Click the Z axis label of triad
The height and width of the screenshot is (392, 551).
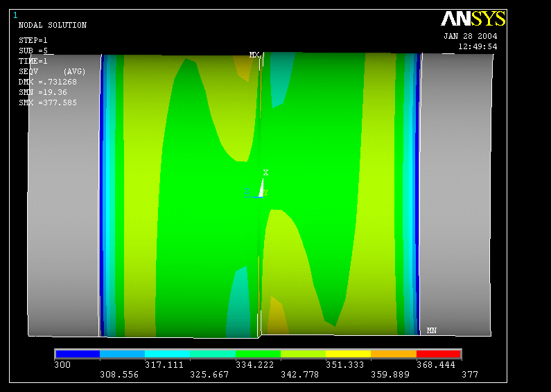(x=247, y=191)
